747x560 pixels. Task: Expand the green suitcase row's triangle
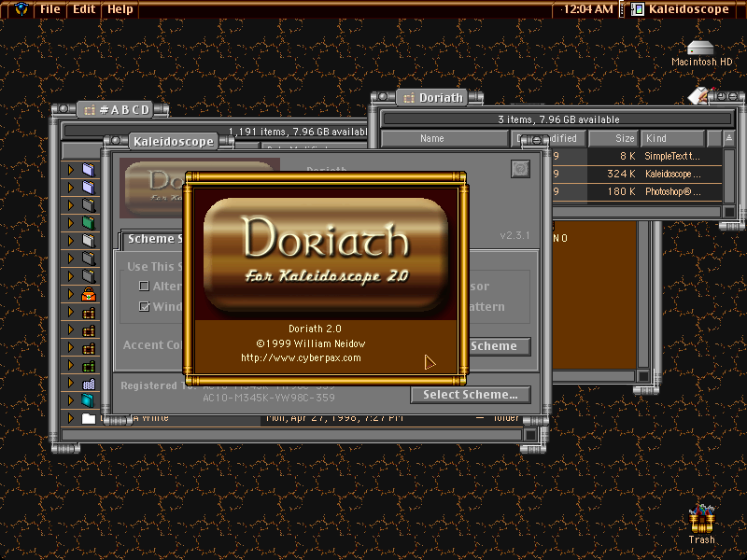click(71, 366)
